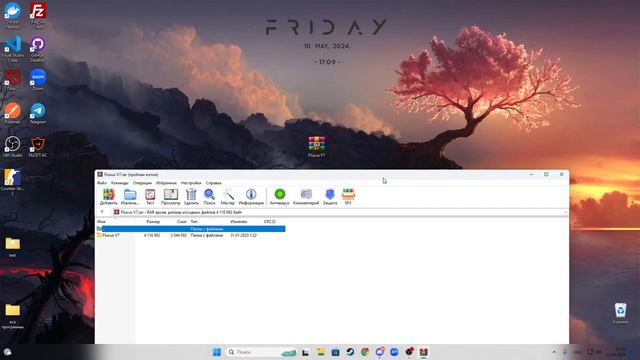Screen dimensions: 640x360
Task: Select the OBS Studio shortcut
Action: click(x=12, y=147)
